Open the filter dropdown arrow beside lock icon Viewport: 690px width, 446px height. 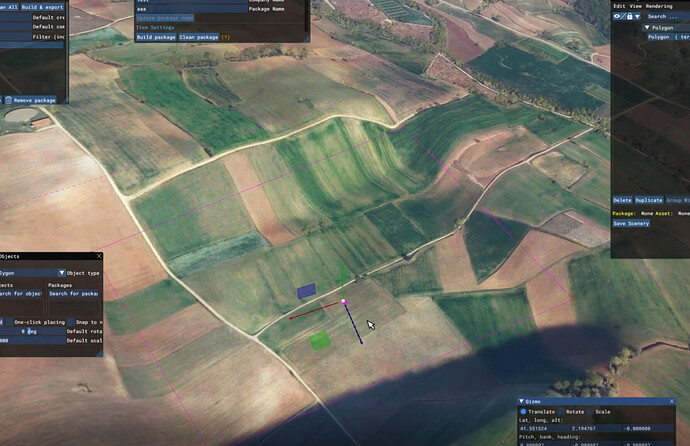(637, 17)
